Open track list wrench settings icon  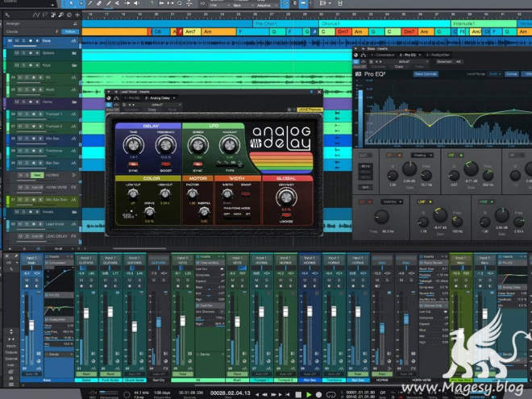[x=6, y=15]
